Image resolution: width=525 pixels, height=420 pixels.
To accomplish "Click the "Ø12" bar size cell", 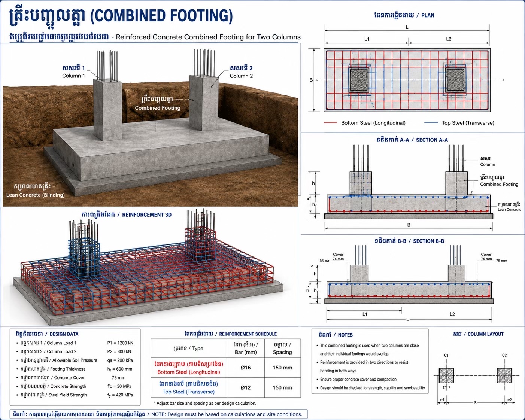I will tap(246, 387).
